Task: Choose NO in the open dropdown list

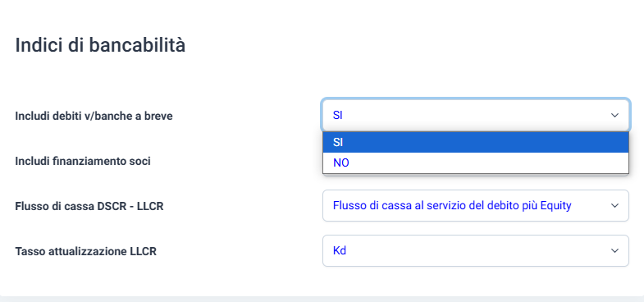Action: (x=476, y=163)
